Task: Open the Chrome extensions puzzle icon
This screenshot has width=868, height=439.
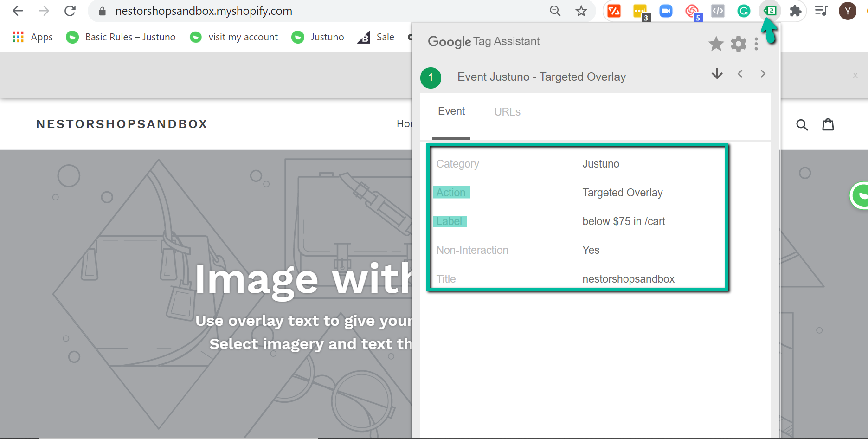Action: coord(796,11)
